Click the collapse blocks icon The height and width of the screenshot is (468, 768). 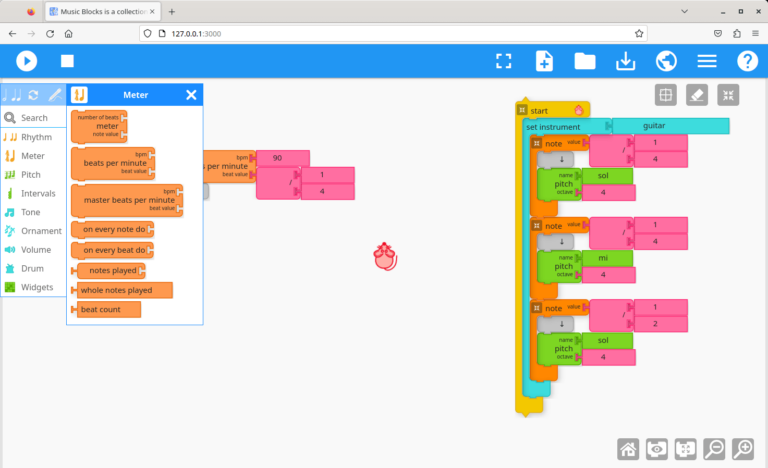pyautogui.click(x=728, y=95)
